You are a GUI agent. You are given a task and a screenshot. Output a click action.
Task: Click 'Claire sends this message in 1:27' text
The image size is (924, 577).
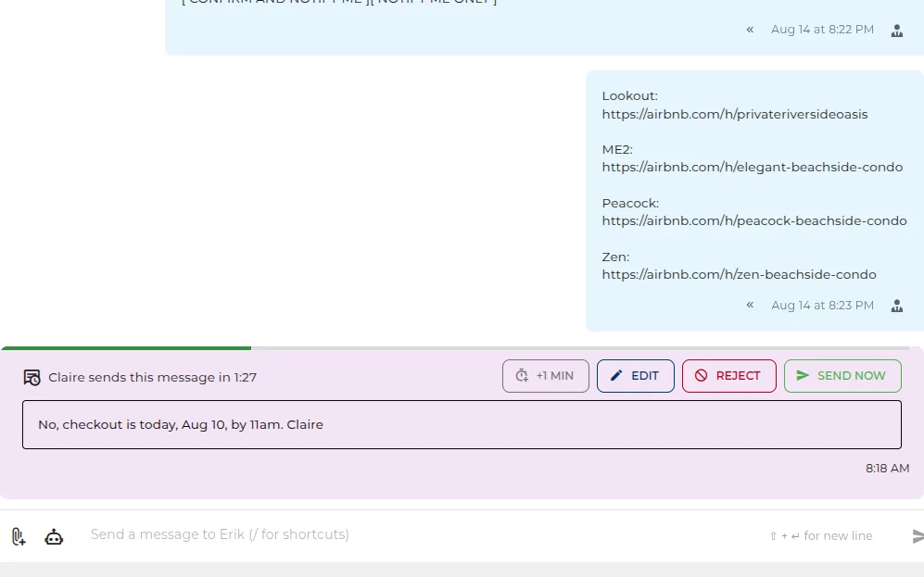(153, 377)
